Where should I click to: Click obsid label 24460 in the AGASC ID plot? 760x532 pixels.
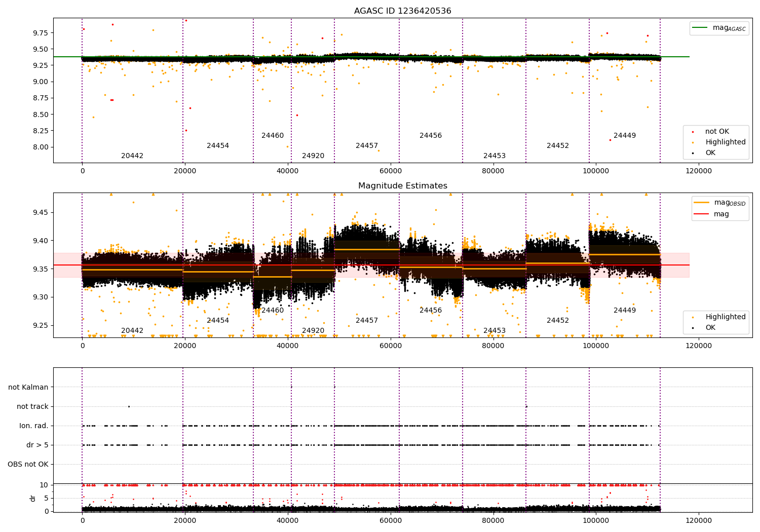[x=273, y=136]
